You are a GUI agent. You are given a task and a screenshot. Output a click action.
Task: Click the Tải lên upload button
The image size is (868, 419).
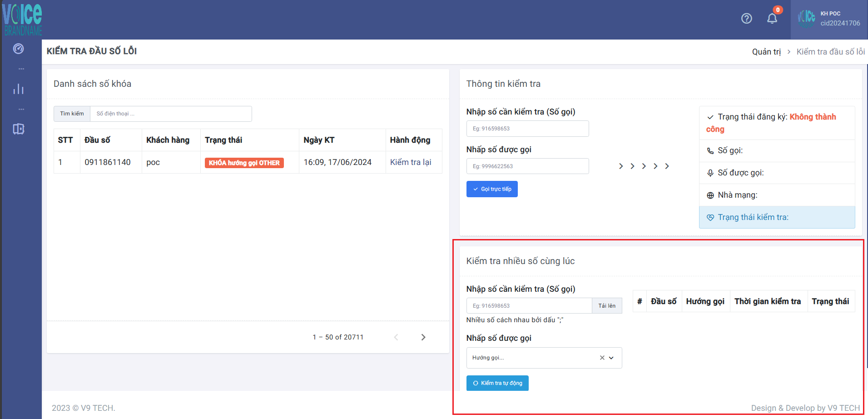[606, 306]
